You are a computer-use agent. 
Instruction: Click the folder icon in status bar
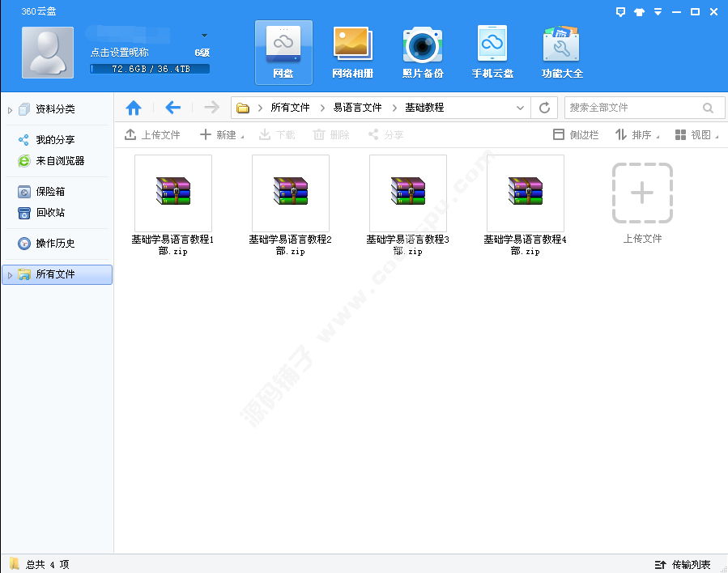(14, 564)
